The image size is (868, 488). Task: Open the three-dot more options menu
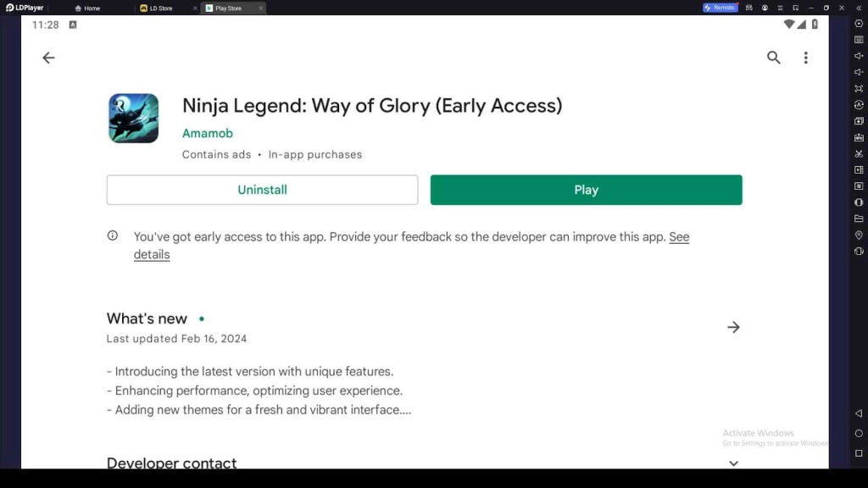click(x=805, y=58)
